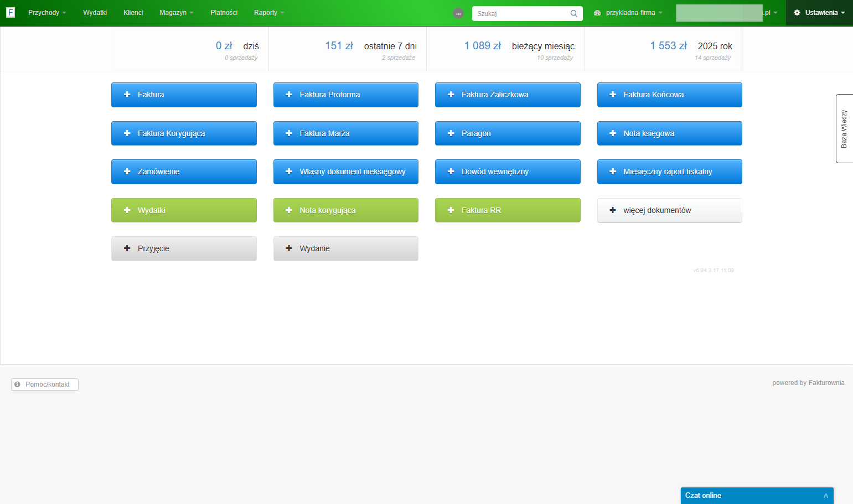Click the green Wydatki button
This screenshot has height=504, width=853.
click(184, 210)
